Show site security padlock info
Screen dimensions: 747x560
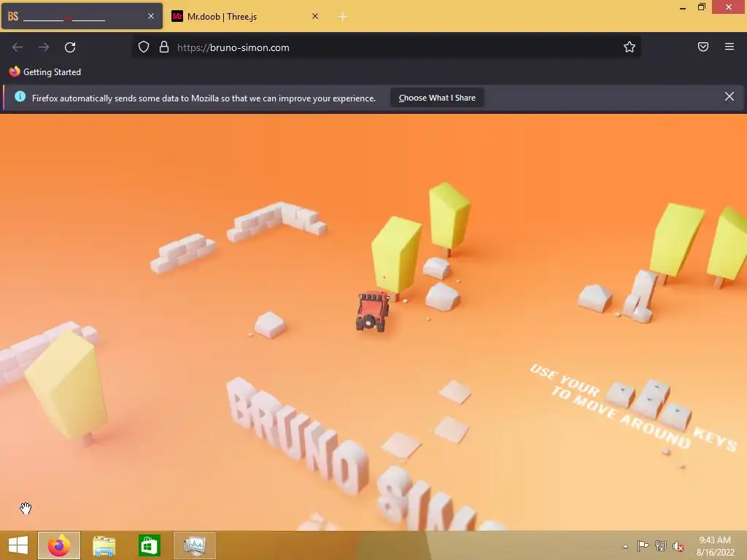point(164,47)
